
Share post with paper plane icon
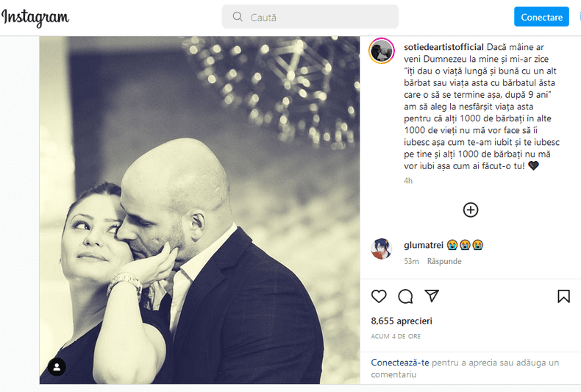tap(432, 296)
